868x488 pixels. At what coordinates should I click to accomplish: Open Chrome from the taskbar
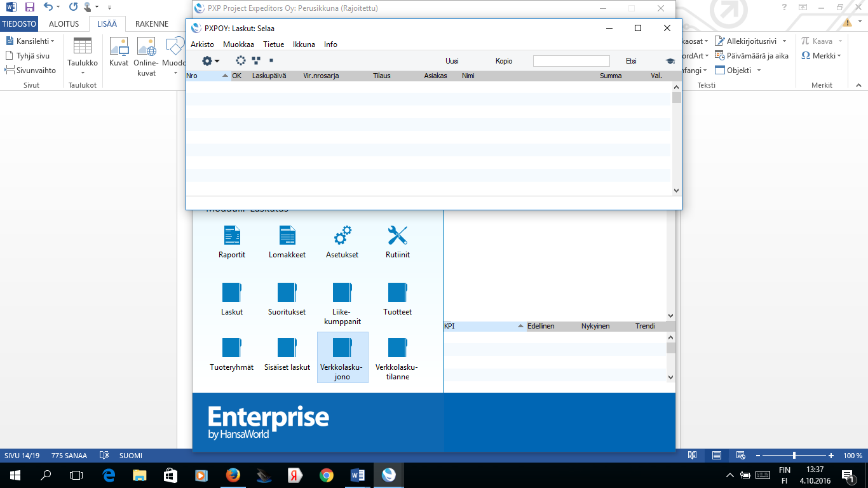327,475
